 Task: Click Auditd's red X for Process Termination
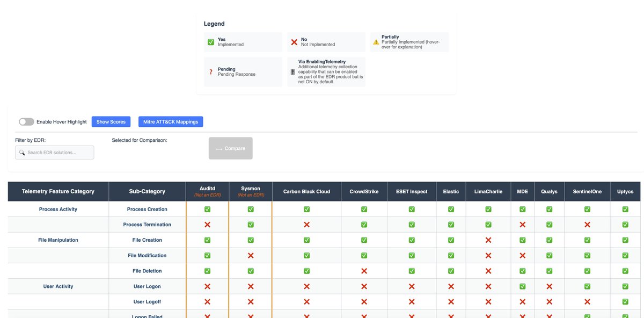pos(207,225)
